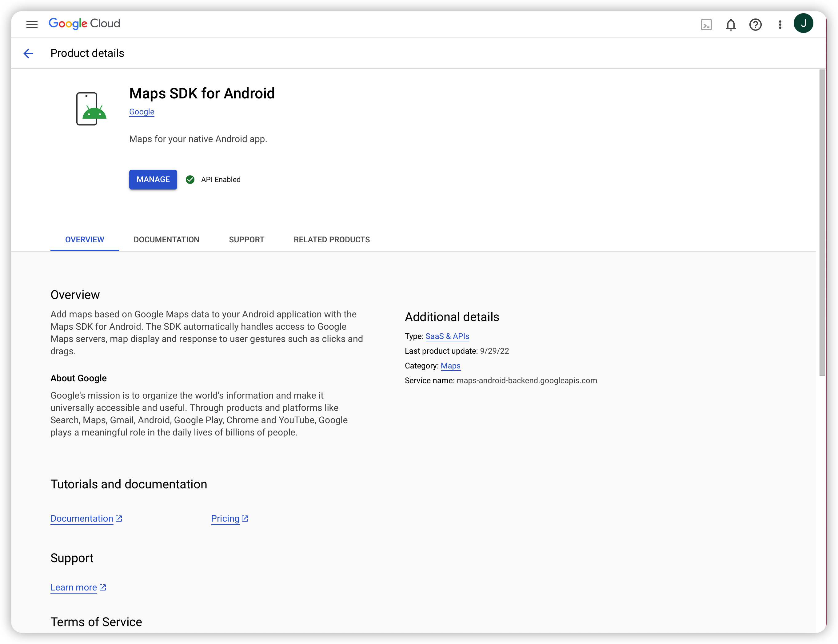Image resolution: width=838 pixels, height=644 pixels.
Task: Click the service name maps-android-backend.googleapis.com
Action: click(527, 380)
